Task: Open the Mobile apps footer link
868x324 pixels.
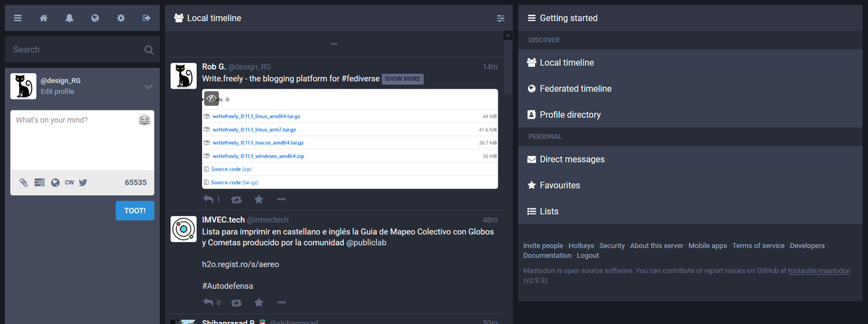Action: (708, 246)
